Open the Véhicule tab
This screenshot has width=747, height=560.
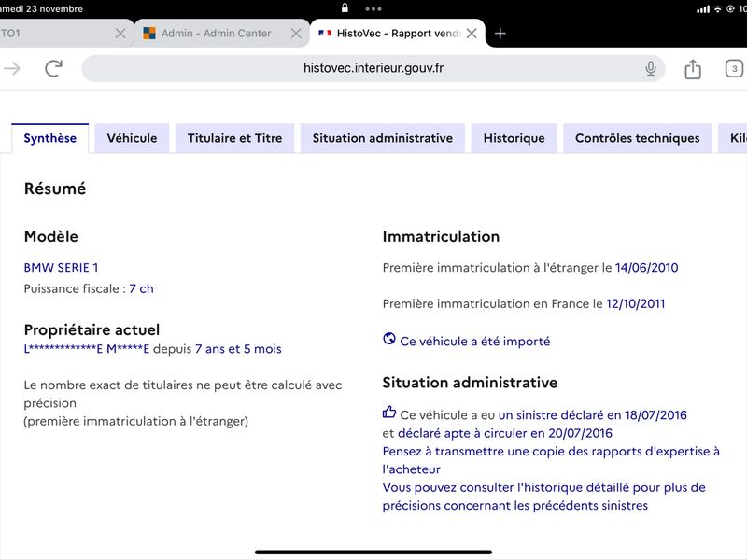(x=132, y=138)
